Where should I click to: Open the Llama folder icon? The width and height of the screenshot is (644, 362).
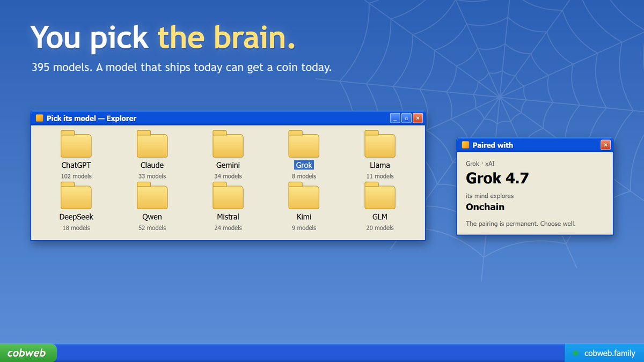click(380, 144)
